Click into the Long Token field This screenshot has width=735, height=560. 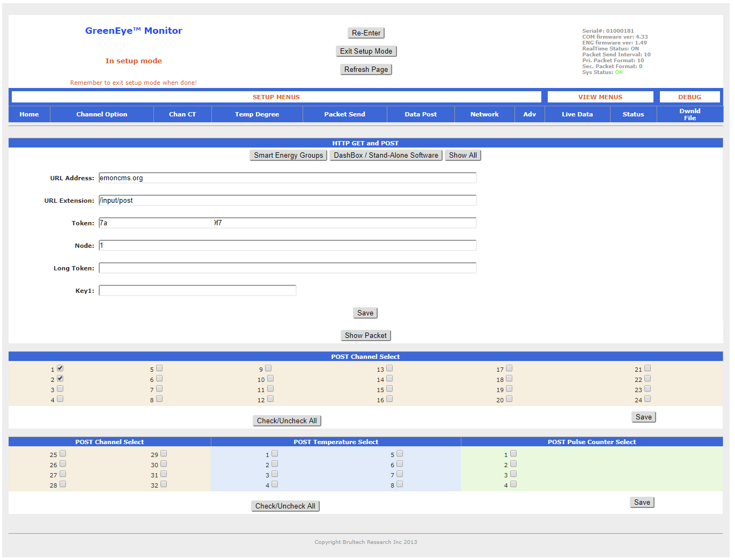point(288,268)
